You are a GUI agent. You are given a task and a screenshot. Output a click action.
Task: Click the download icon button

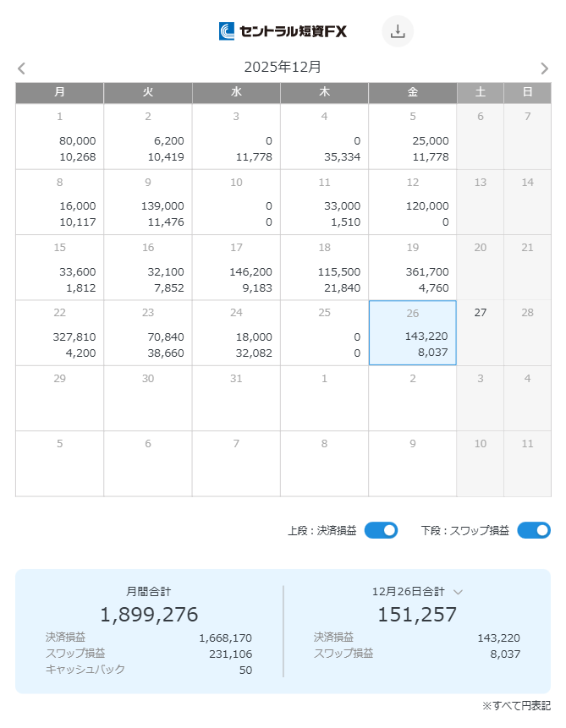point(398,31)
